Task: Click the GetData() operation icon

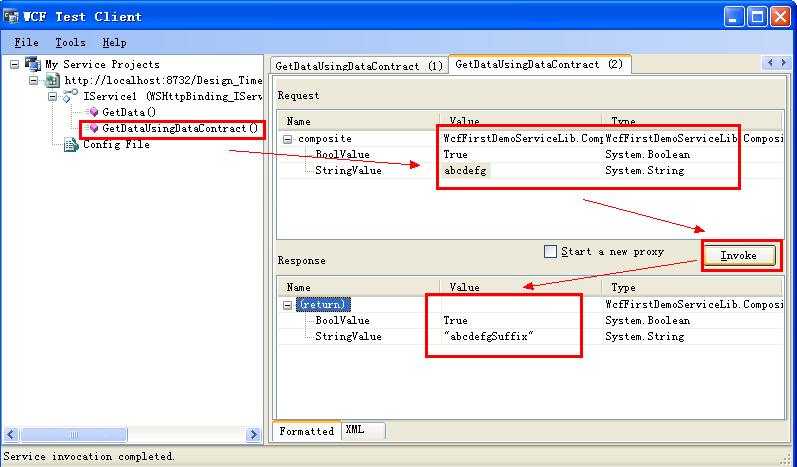Action: coord(92,112)
